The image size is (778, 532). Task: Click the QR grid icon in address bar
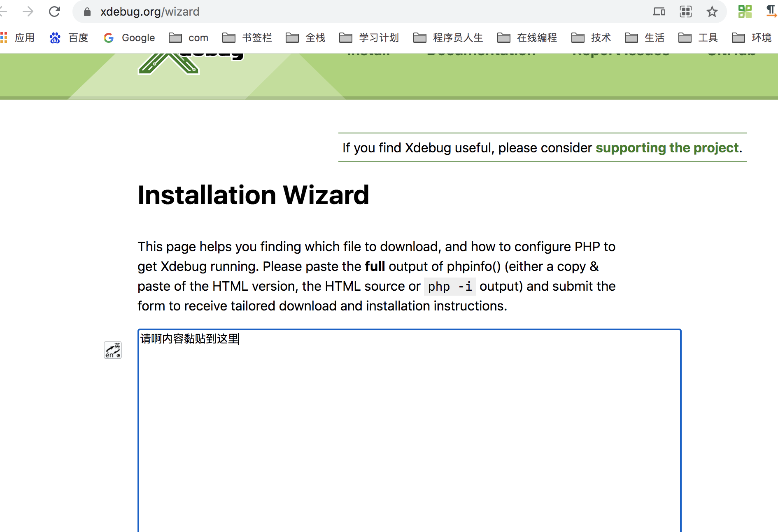(x=686, y=12)
